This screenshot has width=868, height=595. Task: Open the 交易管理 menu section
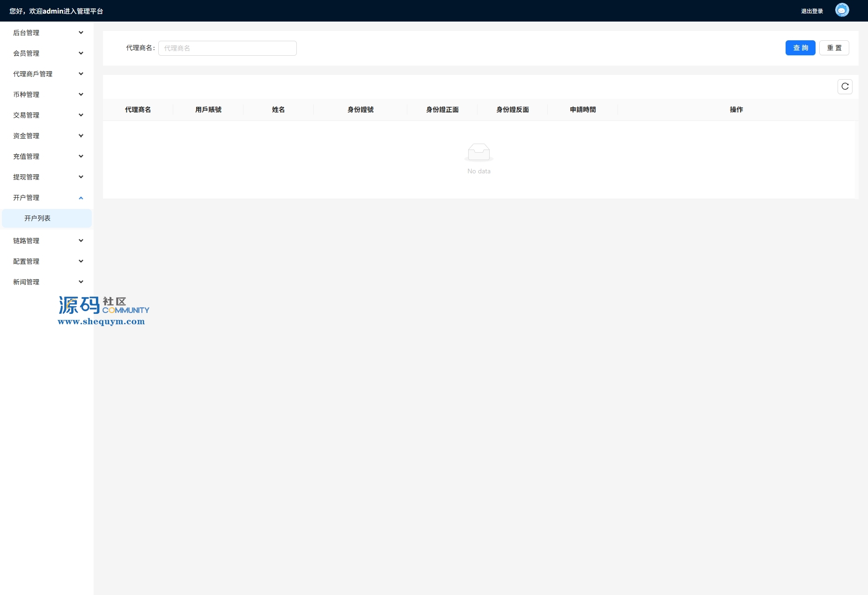[x=47, y=115]
